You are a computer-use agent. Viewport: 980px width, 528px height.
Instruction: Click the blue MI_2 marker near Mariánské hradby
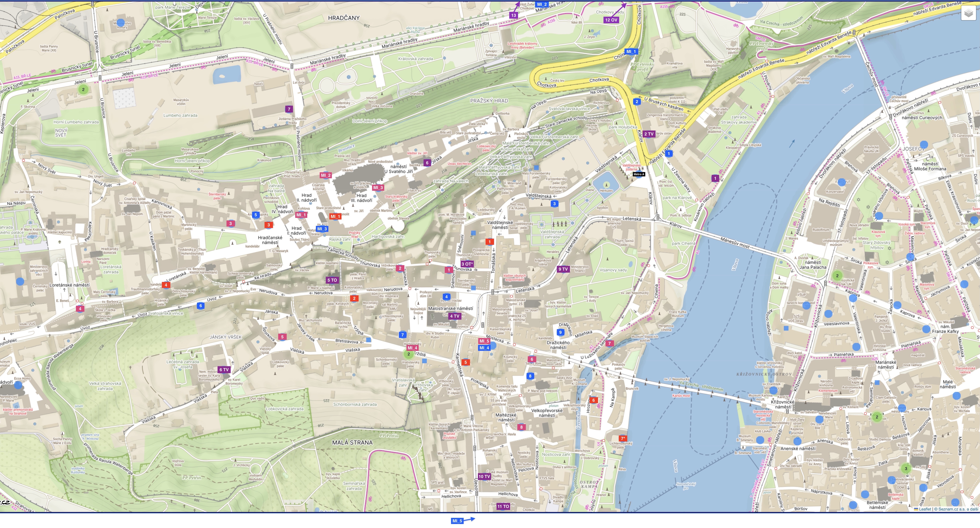(542, 4)
